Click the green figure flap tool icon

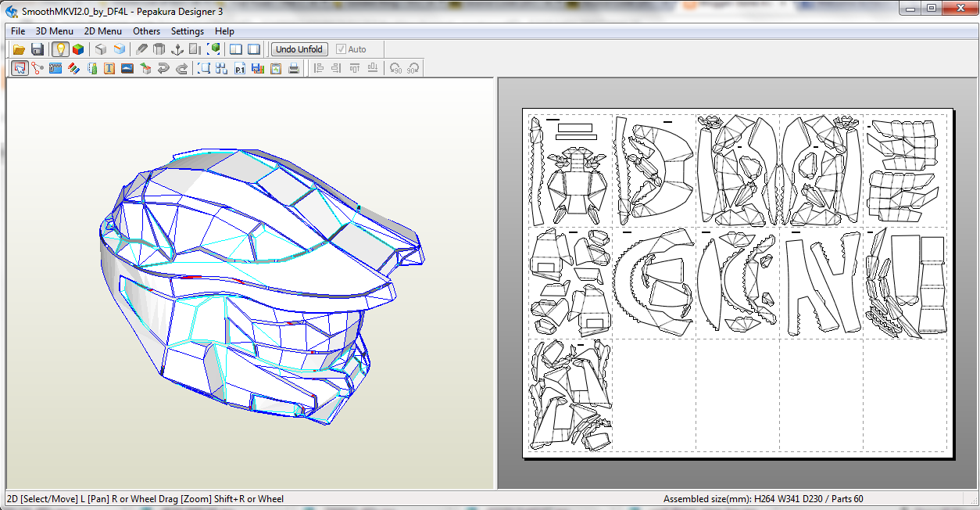[x=91, y=68]
